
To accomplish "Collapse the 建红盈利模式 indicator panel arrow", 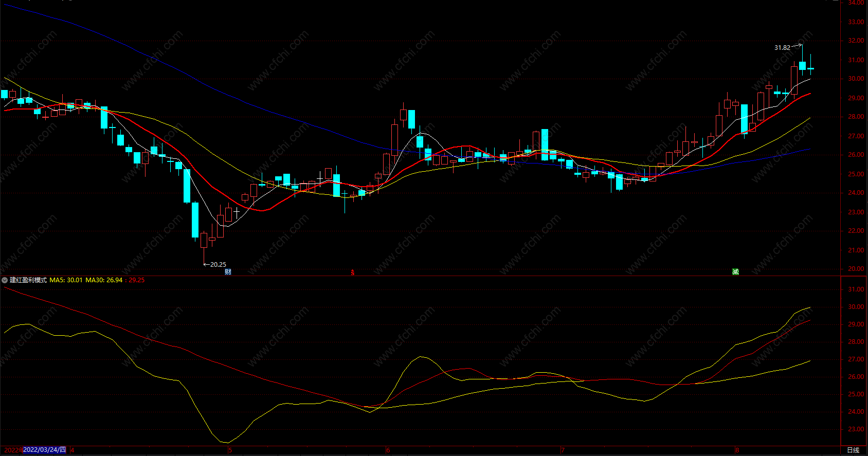I will 5,280.
